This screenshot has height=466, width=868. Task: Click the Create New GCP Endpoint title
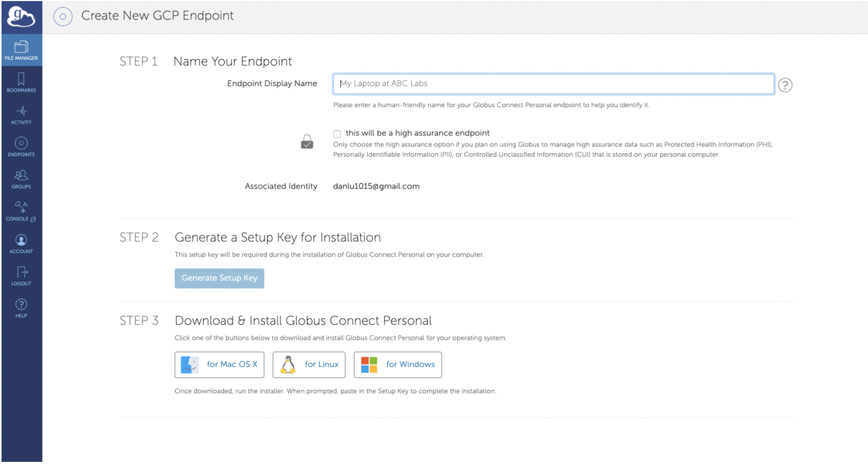[x=157, y=16]
